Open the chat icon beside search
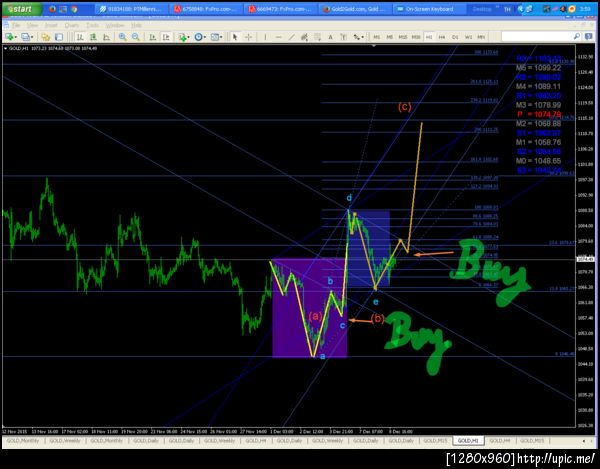 588,36
